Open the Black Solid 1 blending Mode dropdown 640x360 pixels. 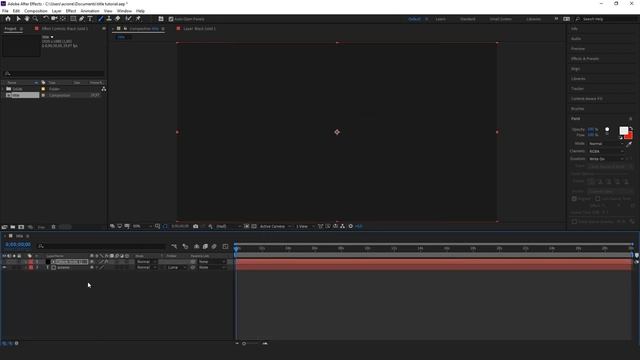coord(146,262)
